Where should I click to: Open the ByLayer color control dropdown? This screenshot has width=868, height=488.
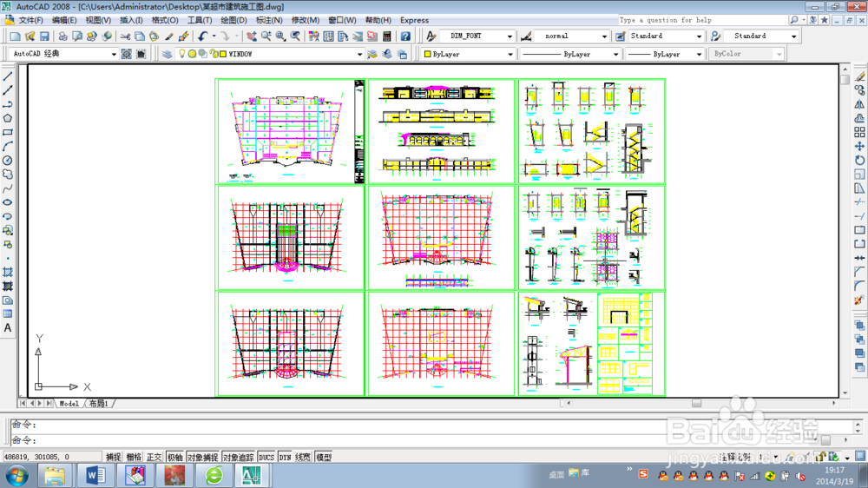pyautogui.click(x=510, y=54)
